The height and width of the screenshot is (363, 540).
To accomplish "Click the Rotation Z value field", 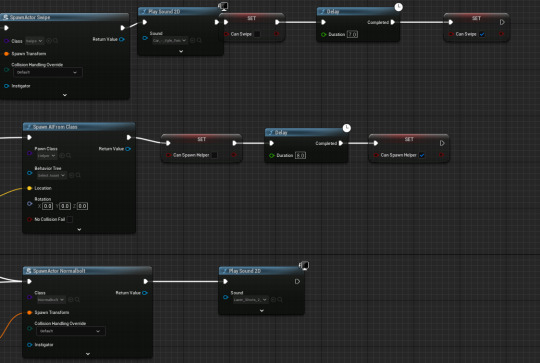I will coord(82,206).
